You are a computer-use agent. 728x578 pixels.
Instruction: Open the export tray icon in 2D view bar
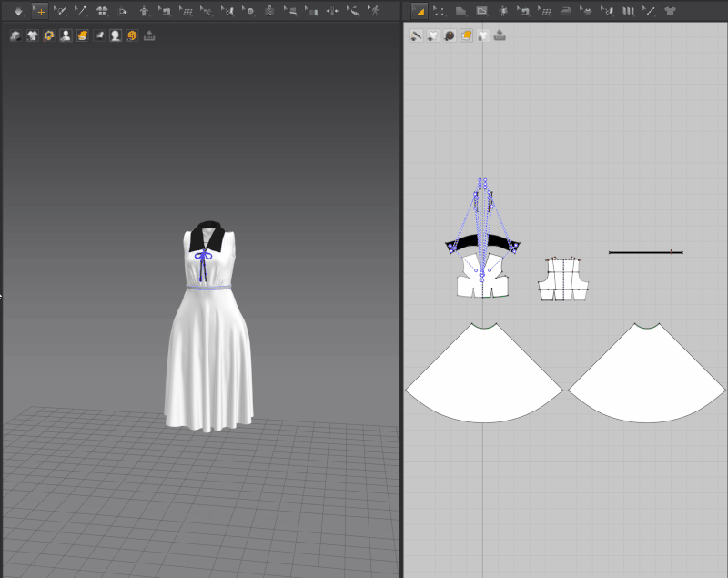click(x=499, y=35)
